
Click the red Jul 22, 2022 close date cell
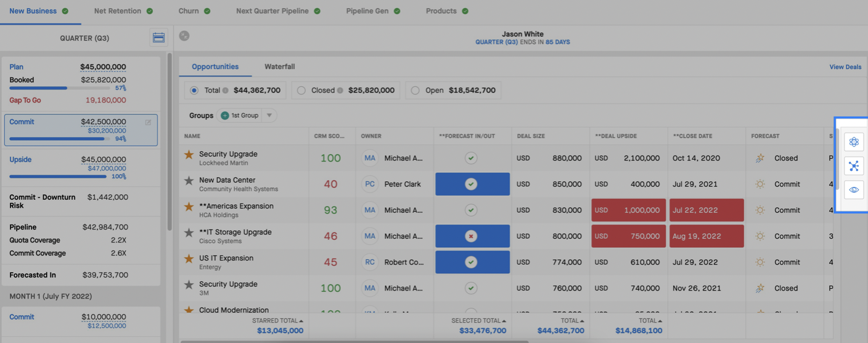706,210
